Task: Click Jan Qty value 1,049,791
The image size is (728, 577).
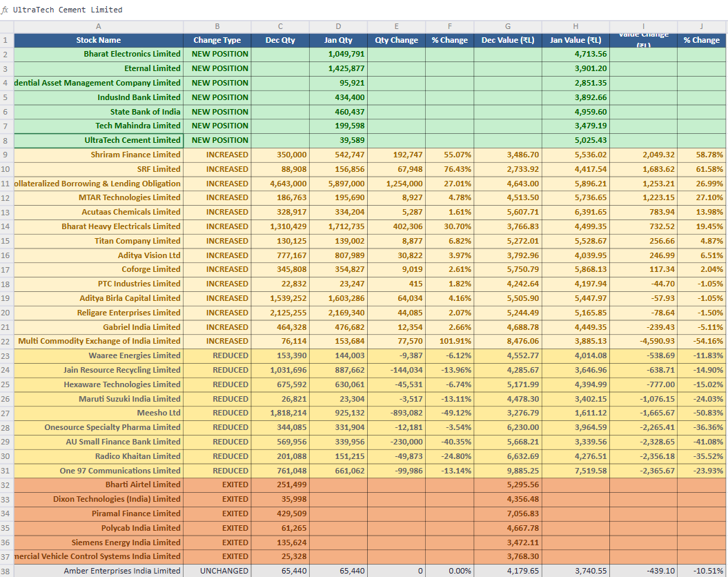Action: coord(338,55)
